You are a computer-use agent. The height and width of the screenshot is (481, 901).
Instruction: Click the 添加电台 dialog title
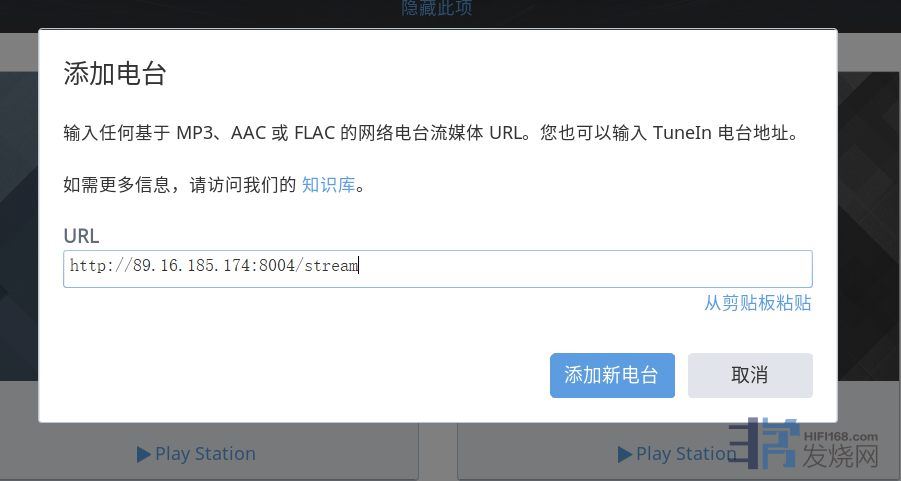115,74
